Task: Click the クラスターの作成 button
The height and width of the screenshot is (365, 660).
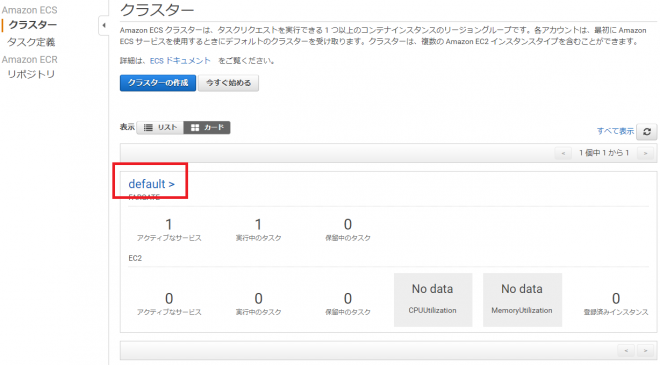Action: pyautogui.click(x=158, y=83)
